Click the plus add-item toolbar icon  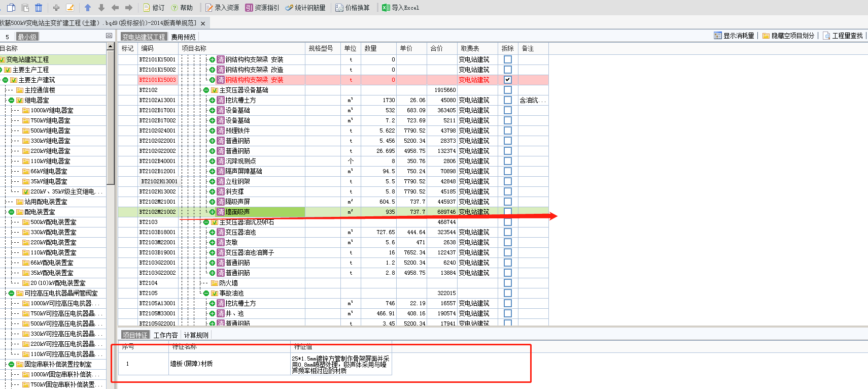tap(56, 8)
